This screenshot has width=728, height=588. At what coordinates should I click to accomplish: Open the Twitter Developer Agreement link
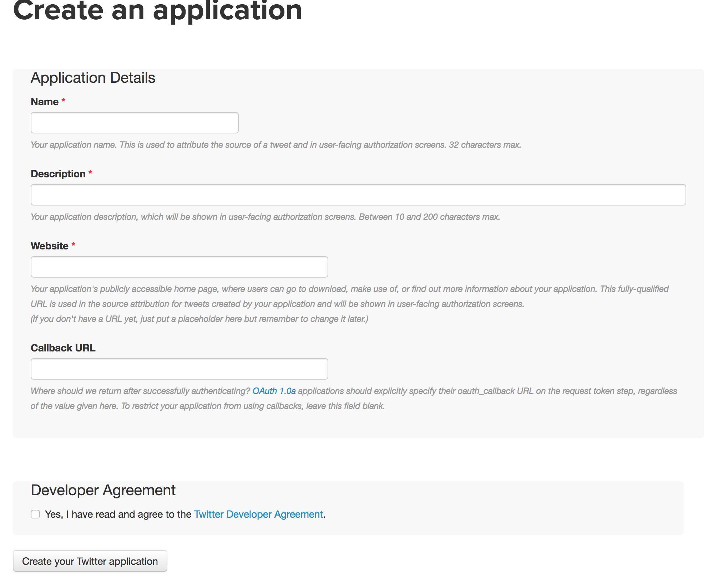click(x=258, y=514)
